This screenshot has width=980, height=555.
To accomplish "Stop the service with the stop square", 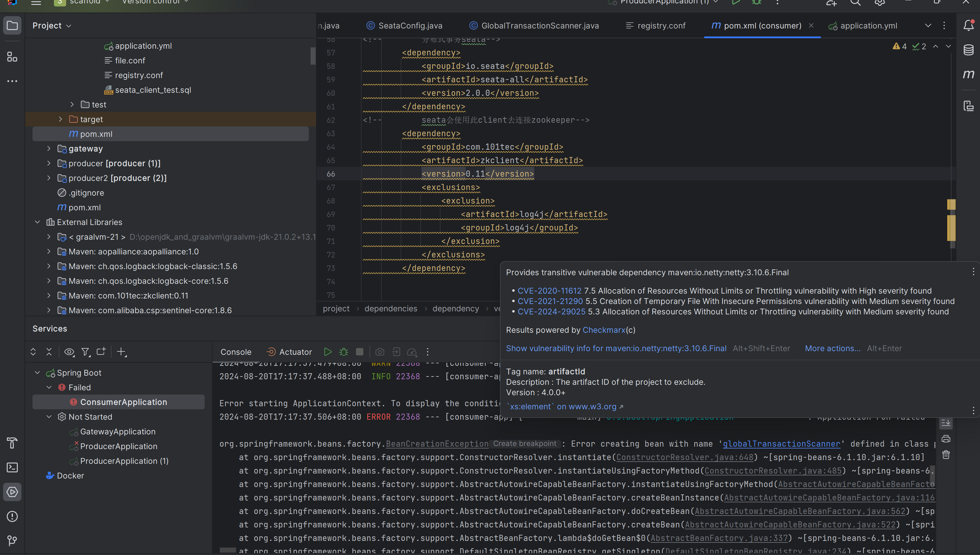I will click(359, 352).
